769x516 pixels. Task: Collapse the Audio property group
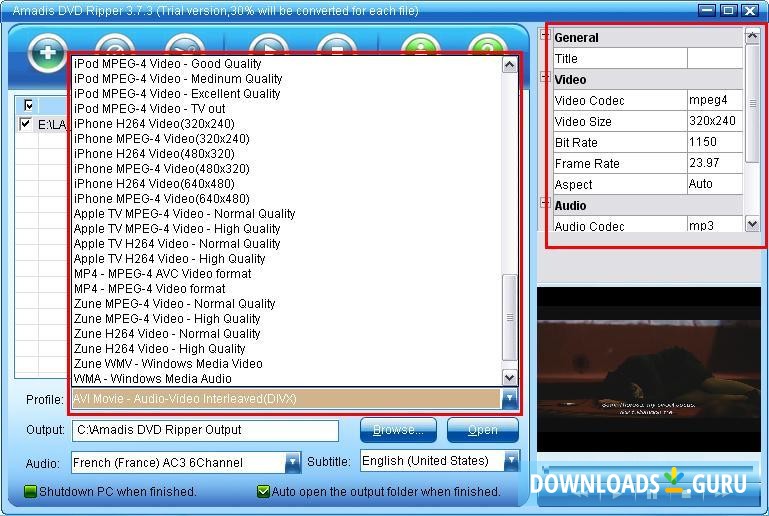[545, 202]
